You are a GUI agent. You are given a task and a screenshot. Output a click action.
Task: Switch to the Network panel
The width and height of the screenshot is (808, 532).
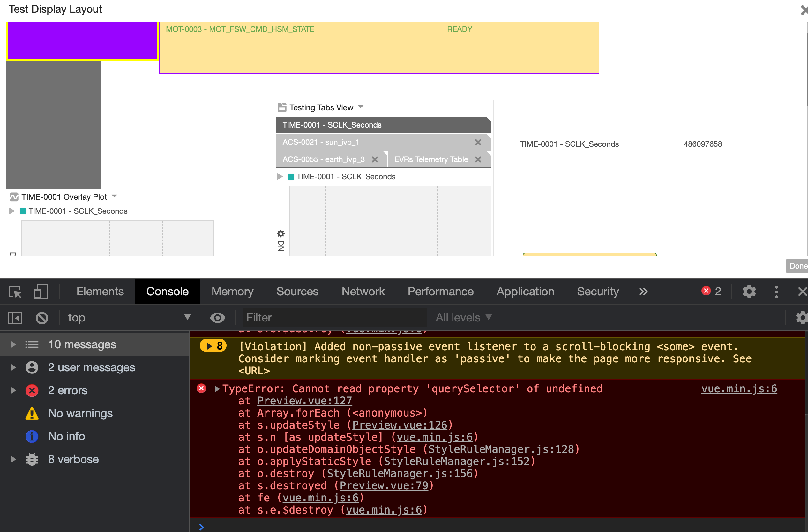pyautogui.click(x=363, y=292)
